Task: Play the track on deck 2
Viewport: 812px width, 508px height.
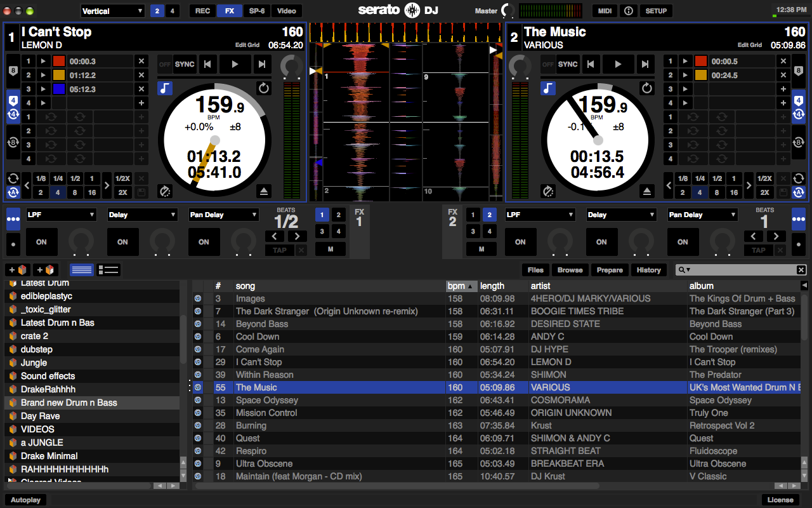Action: (618, 64)
